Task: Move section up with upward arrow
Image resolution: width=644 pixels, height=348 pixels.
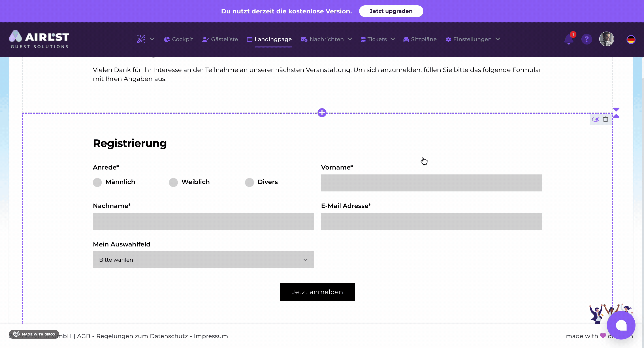Action: [616, 116]
